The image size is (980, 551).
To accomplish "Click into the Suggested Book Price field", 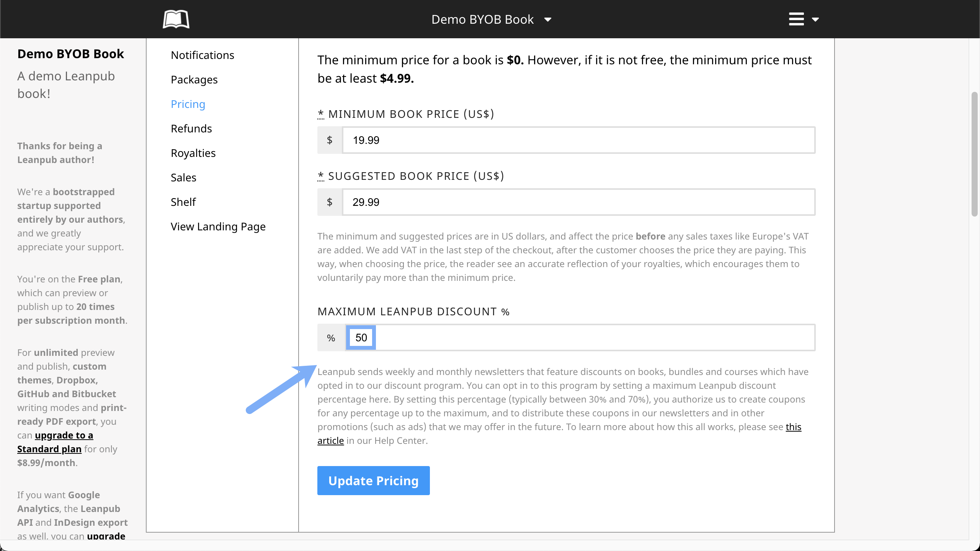I will 578,202.
